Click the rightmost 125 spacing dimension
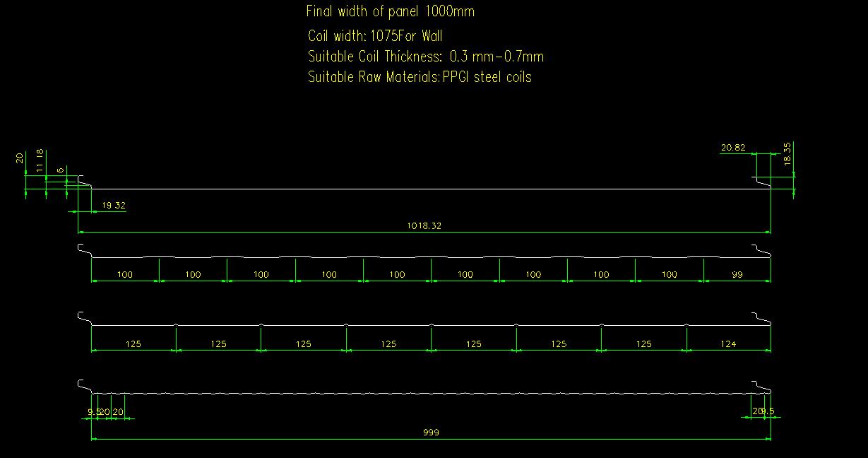This screenshot has width=868, height=458. [x=643, y=344]
